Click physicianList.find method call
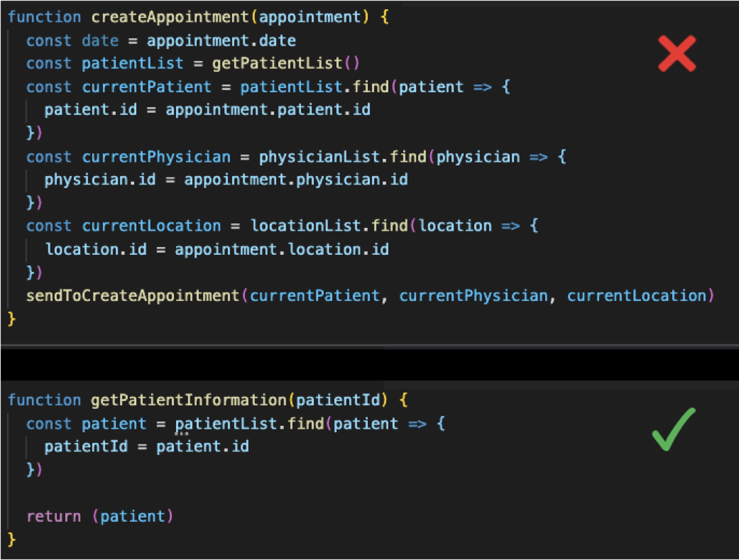Viewport: 739px width, 560px height. (x=343, y=157)
